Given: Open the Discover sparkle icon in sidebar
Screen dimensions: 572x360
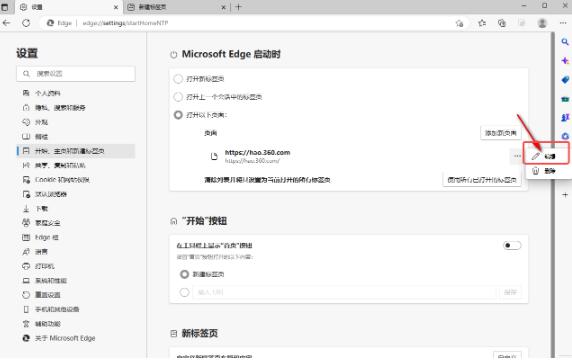Looking at the screenshot, I should coord(565,61).
